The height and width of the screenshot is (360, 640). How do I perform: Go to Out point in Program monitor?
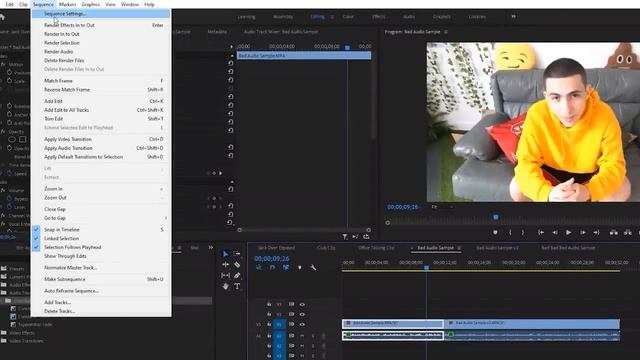click(596, 232)
